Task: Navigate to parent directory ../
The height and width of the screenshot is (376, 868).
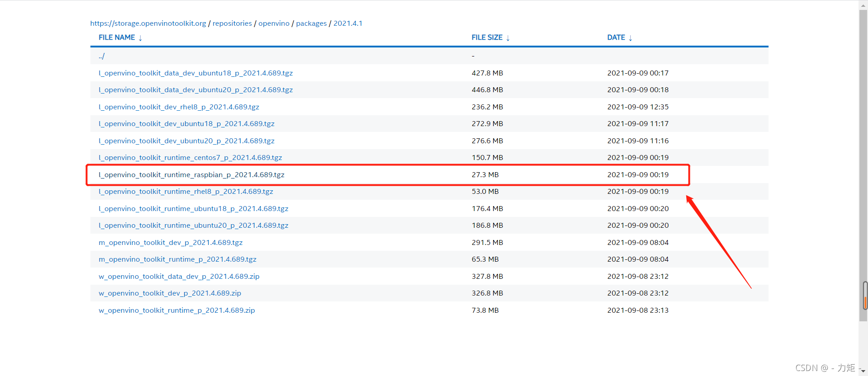Action: [x=102, y=56]
